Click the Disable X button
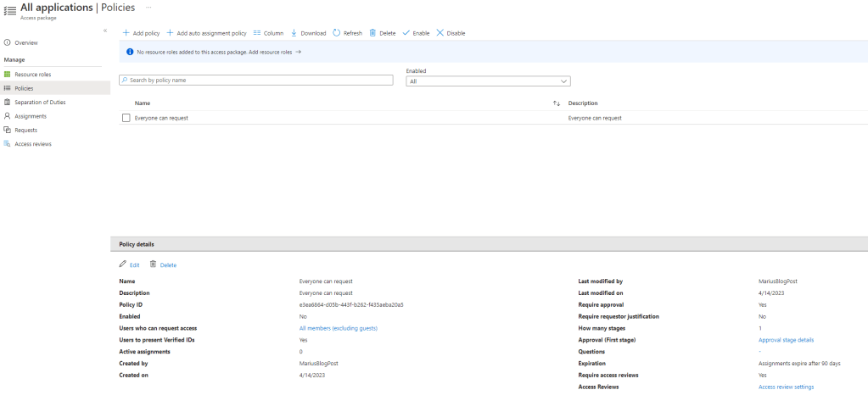Image resolution: width=868 pixels, height=401 pixels. (x=440, y=33)
